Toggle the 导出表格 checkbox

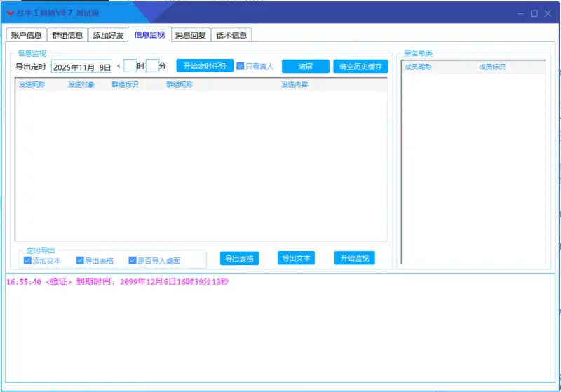pos(80,260)
